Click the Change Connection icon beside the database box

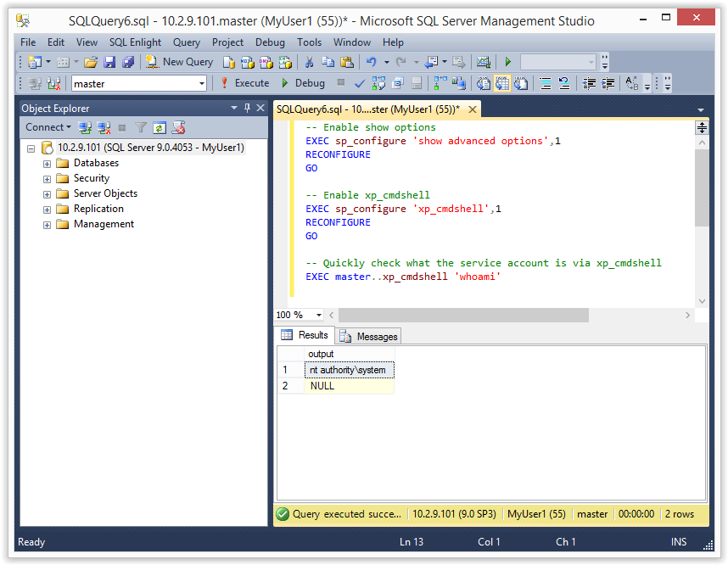click(x=53, y=84)
